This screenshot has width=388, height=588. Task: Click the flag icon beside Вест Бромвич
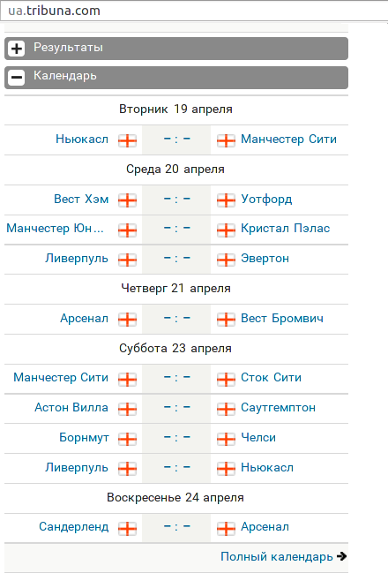pos(227,320)
